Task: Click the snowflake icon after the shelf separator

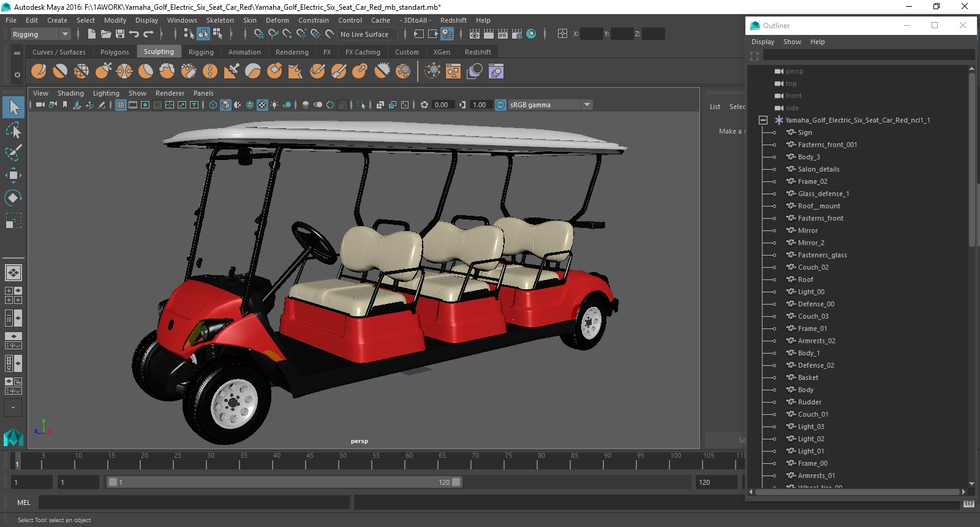Action: click(432, 71)
